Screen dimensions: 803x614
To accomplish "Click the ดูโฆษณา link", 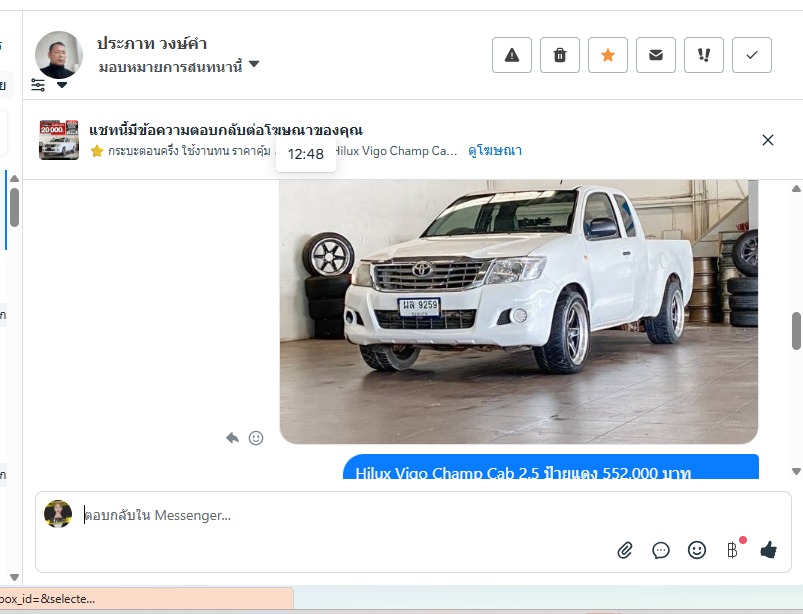I will coord(495,151).
